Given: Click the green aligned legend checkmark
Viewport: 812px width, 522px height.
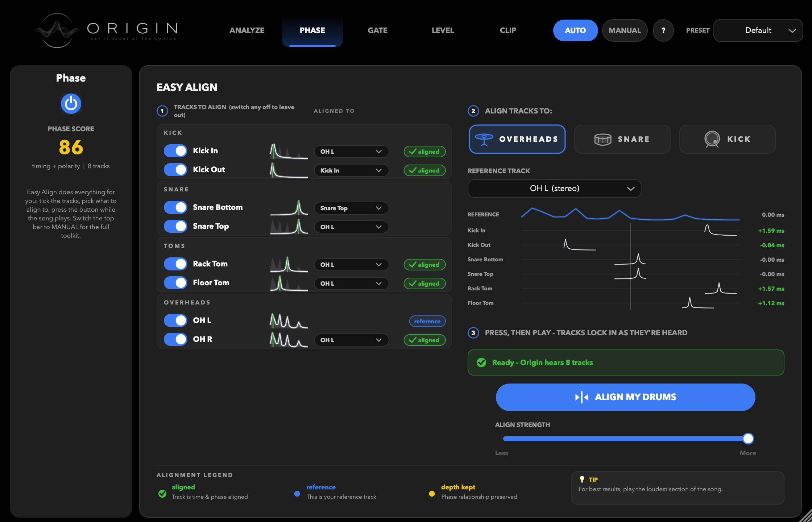Looking at the screenshot, I should [162, 493].
